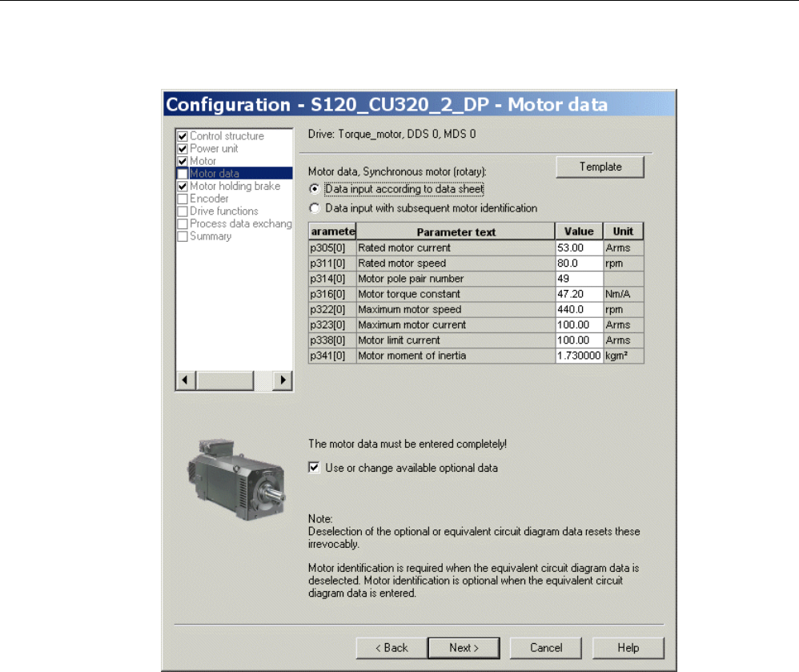Click the Rated motor current text cell
799x672 pixels.
click(456, 248)
